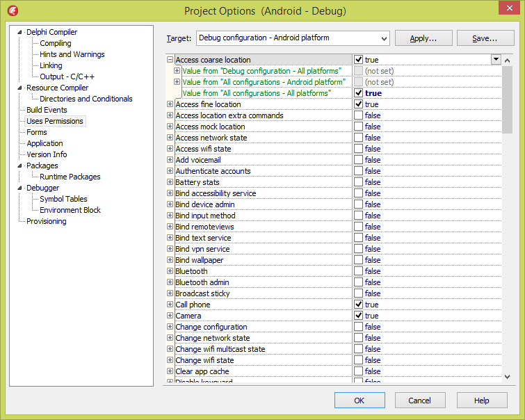Open Help for project options
Image resolution: width=525 pixels, height=420 pixels.
coord(482,401)
